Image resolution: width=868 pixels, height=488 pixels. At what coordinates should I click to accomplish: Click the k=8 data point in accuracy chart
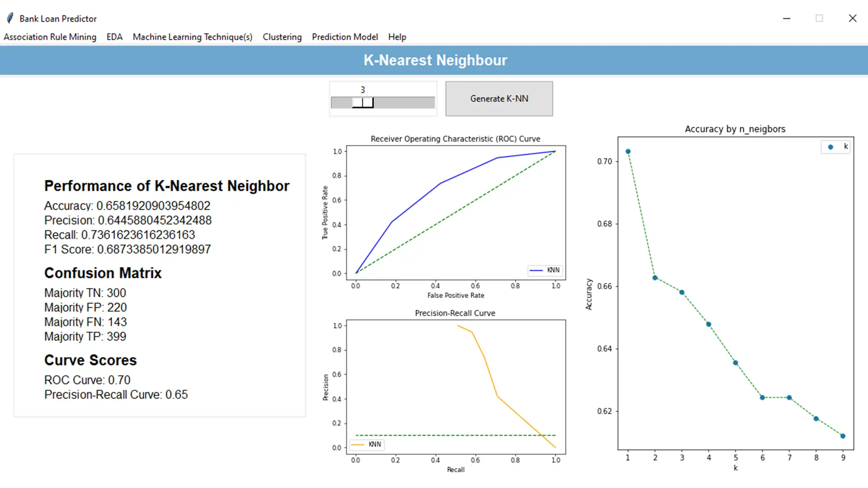tap(816, 419)
